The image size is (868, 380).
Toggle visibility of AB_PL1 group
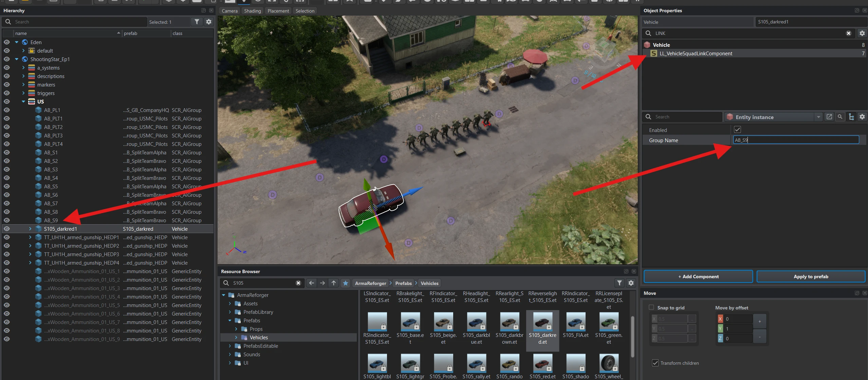[6, 110]
